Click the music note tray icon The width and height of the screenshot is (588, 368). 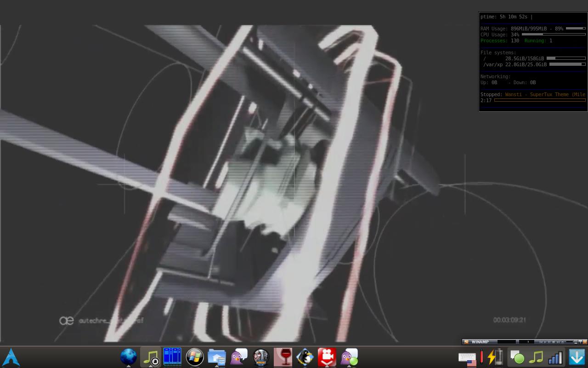pyautogui.click(x=536, y=357)
